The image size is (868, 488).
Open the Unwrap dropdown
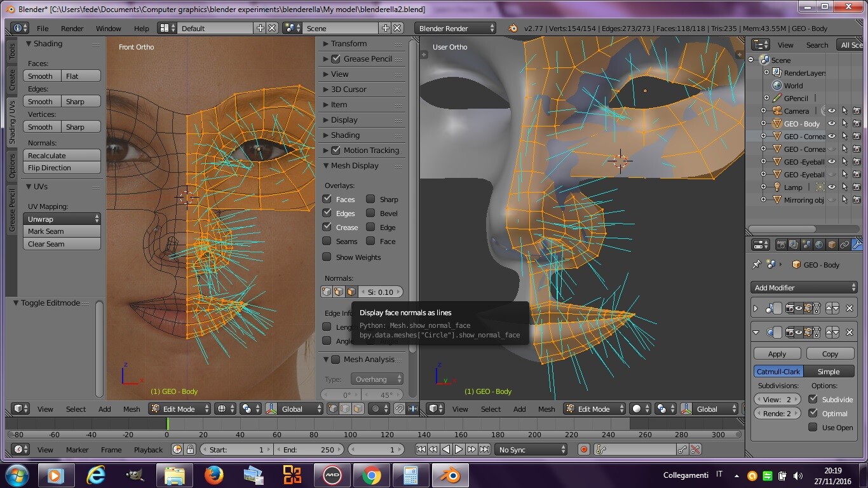(62, 219)
